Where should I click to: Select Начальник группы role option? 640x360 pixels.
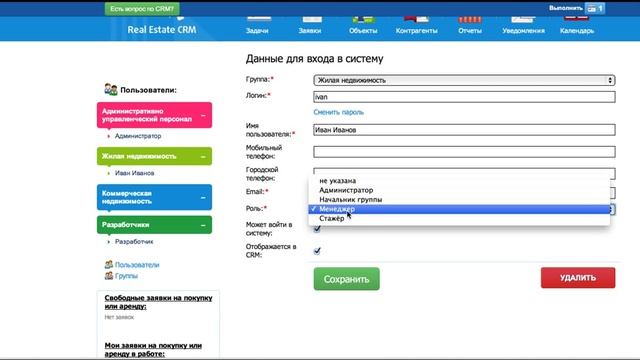(459, 200)
